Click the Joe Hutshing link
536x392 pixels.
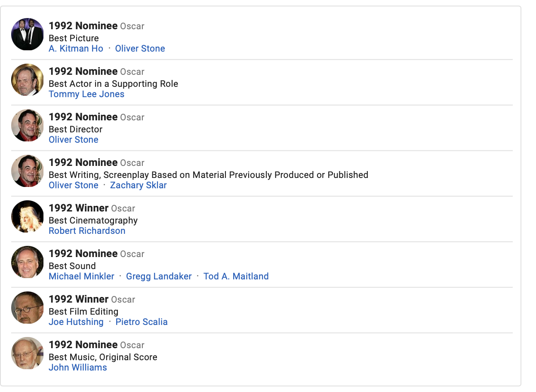pos(76,322)
